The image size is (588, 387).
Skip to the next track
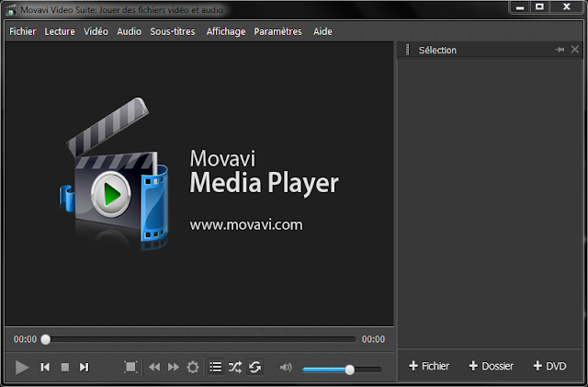click(84, 367)
